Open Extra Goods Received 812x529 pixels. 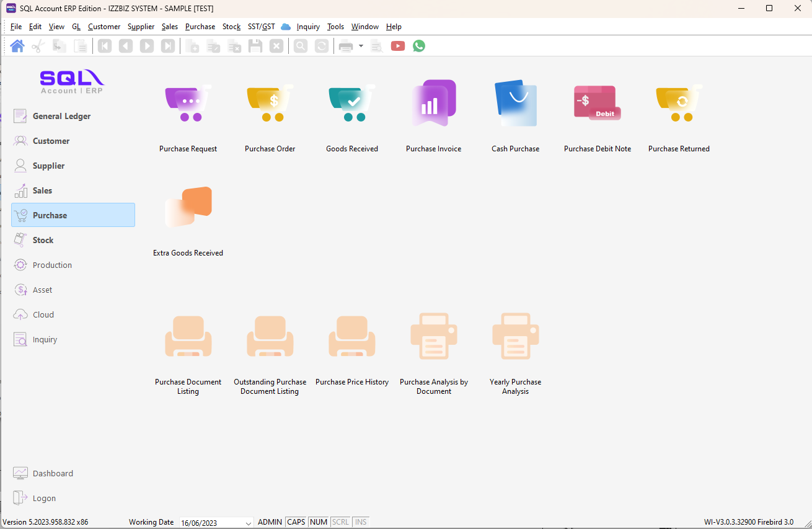(188, 220)
